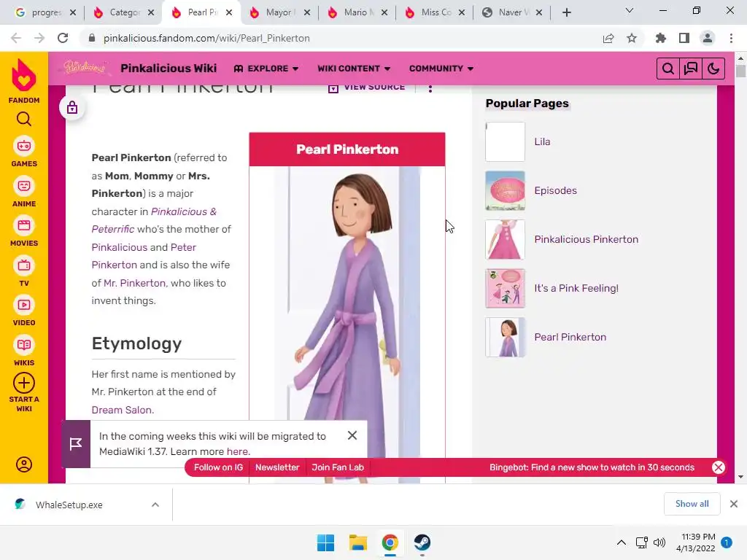Open Chrome extensions puzzle icon

661,38
